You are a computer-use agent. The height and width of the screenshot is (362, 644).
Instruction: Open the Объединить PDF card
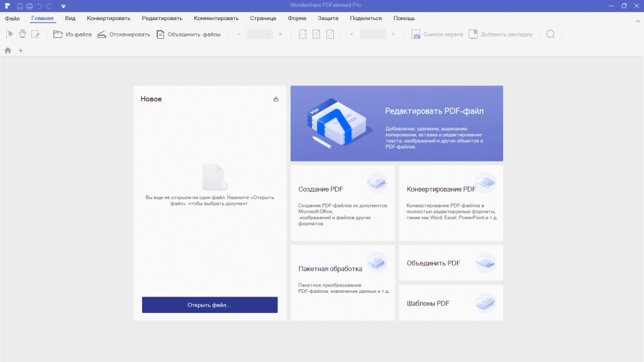[451, 263]
